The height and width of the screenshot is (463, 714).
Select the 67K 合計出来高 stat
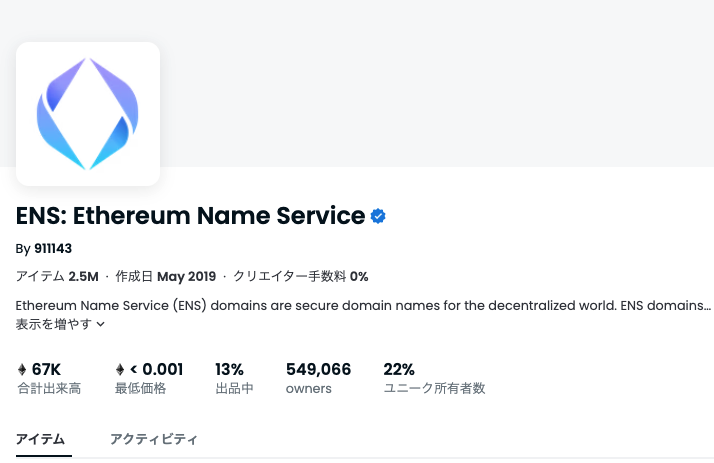pyautogui.click(x=49, y=378)
